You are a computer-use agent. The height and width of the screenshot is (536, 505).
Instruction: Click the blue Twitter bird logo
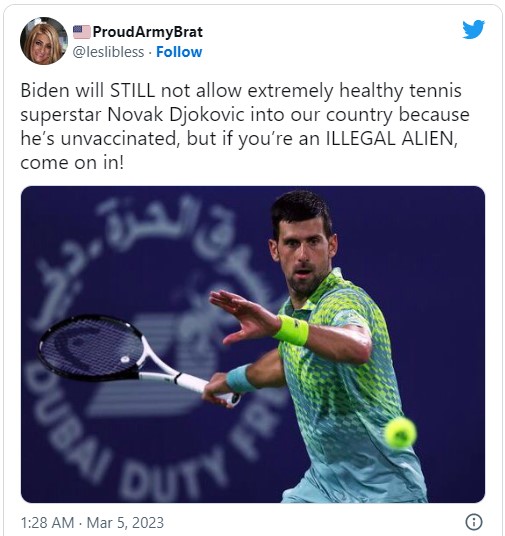point(473,29)
